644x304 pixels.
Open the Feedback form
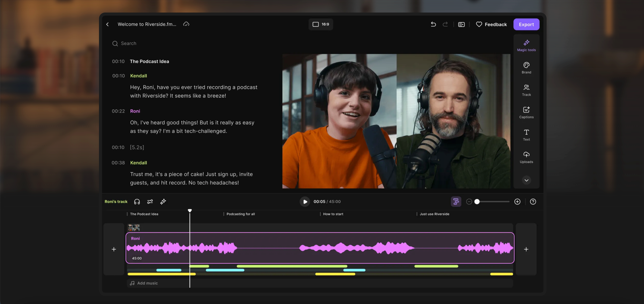click(491, 25)
